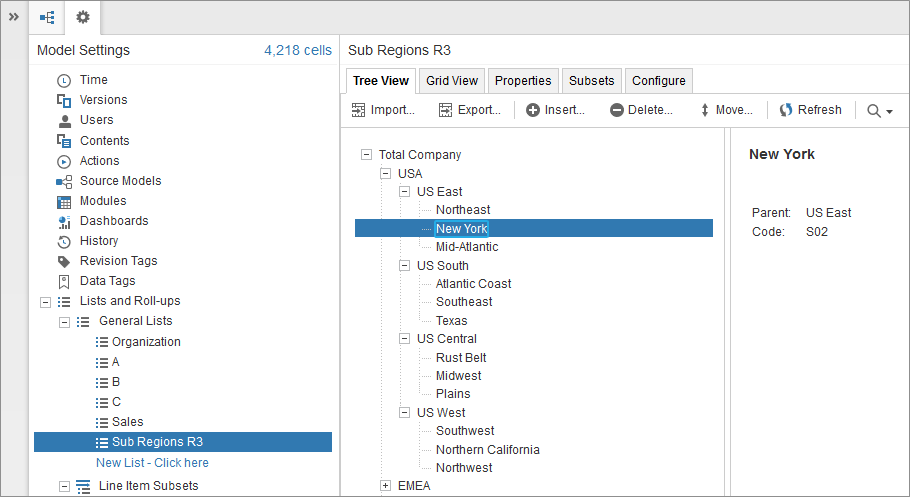
Task: Click the Users person icon
Action: click(64, 120)
